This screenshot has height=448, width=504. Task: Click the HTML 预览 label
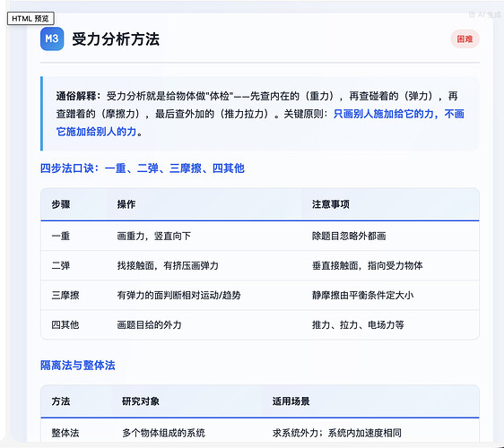pos(30,19)
